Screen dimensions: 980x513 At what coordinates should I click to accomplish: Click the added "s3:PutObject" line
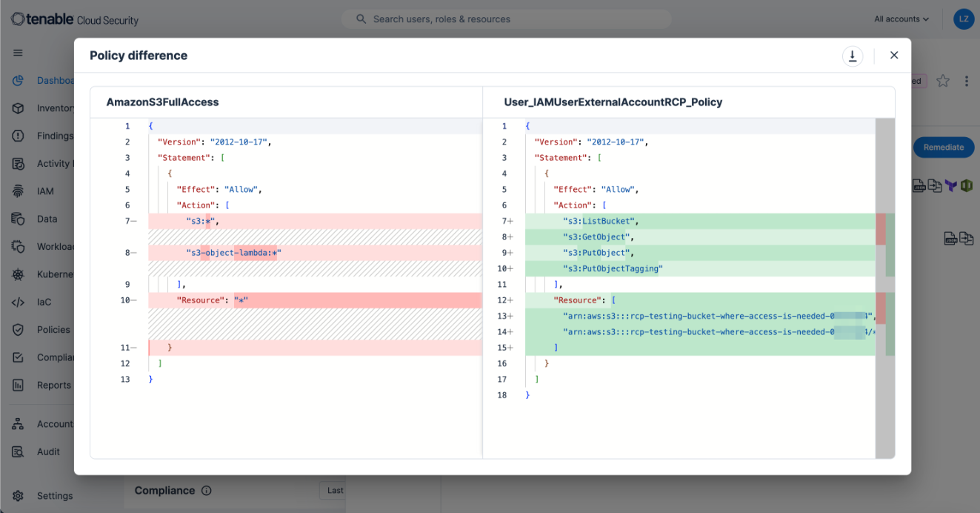coord(700,253)
